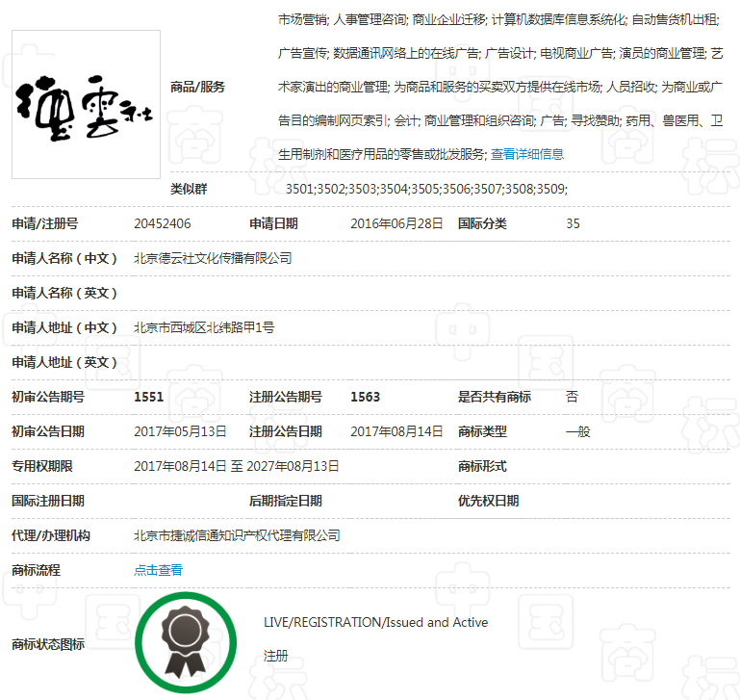740x700 pixels.
Task: Select agency name 北京市捷诚信通知识产权代理有限公司
Action: (237, 535)
